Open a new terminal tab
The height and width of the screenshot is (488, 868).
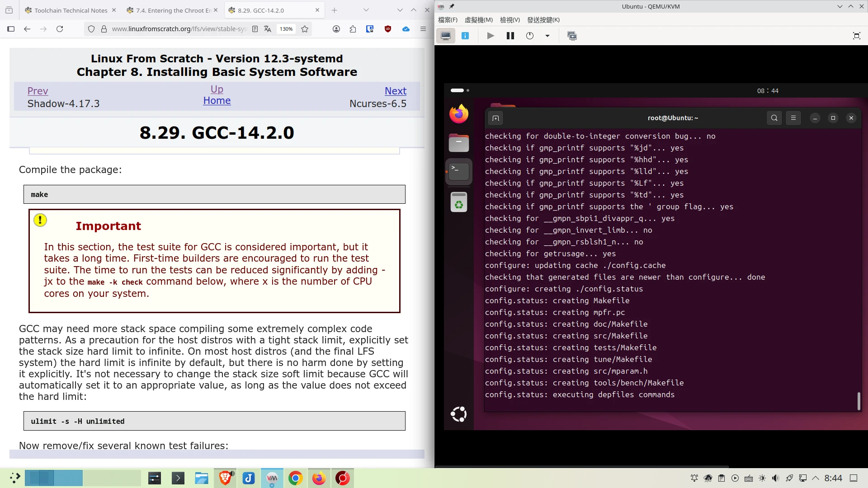[x=495, y=118]
